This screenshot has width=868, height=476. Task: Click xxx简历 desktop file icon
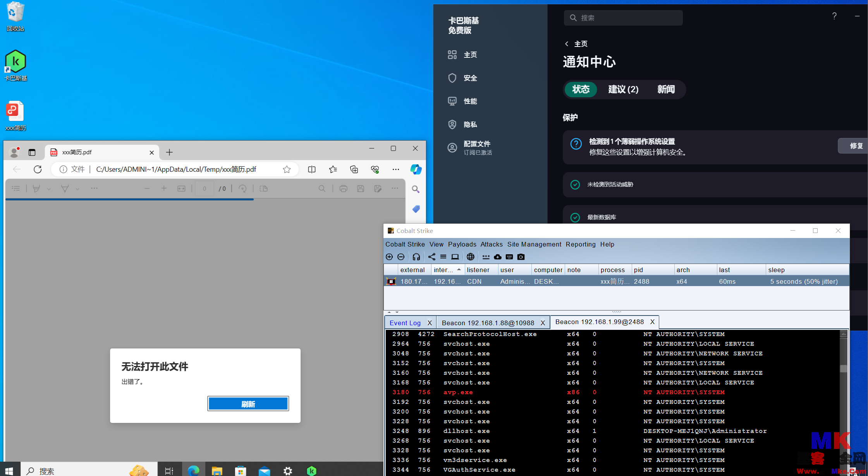15,116
